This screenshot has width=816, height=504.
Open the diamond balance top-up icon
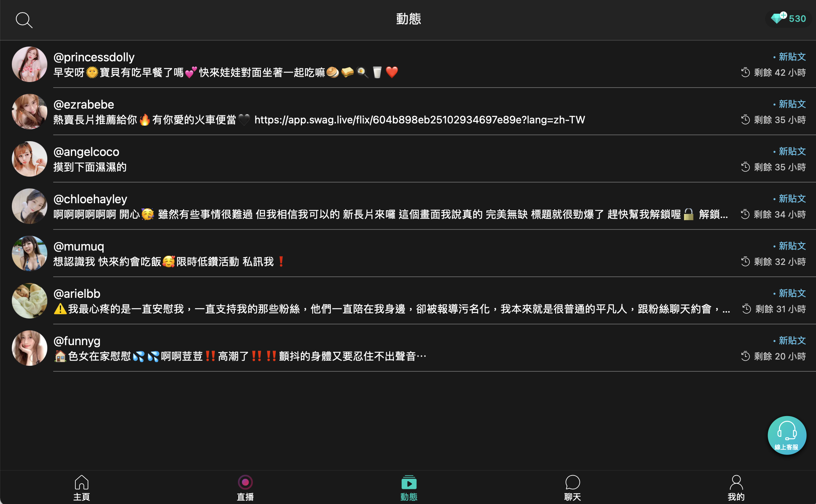778,18
